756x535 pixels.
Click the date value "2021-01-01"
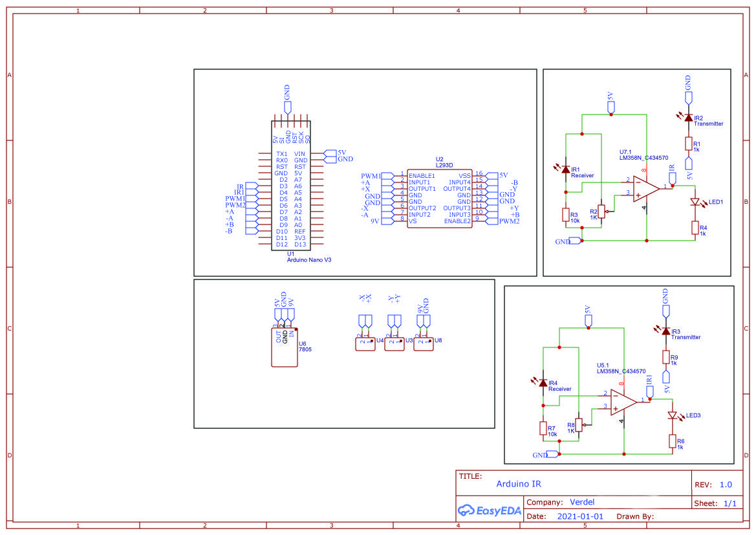point(580,516)
